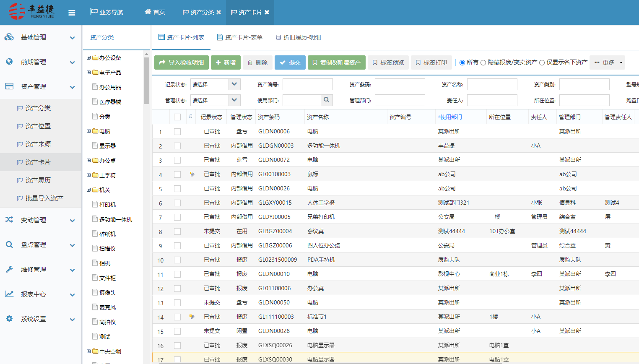Switch to 折旧履历-明细 tab
Image resolution: width=639 pixels, height=364 pixels.
[299, 37]
